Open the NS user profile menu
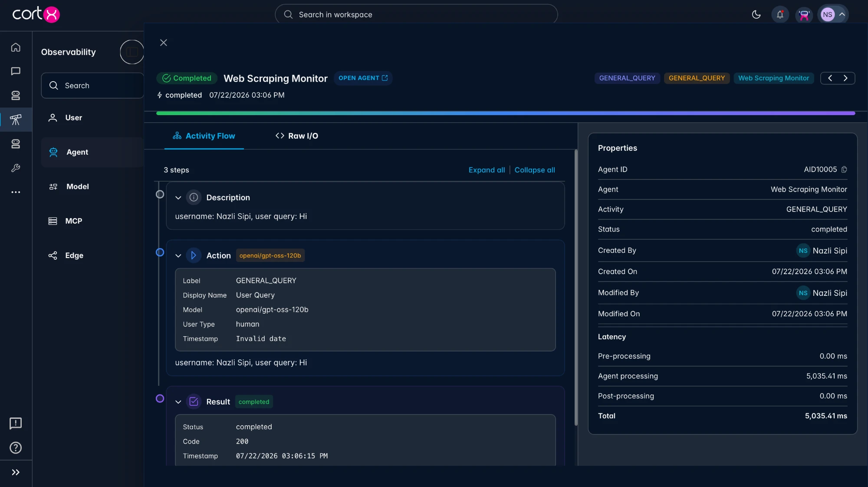 [x=833, y=14]
